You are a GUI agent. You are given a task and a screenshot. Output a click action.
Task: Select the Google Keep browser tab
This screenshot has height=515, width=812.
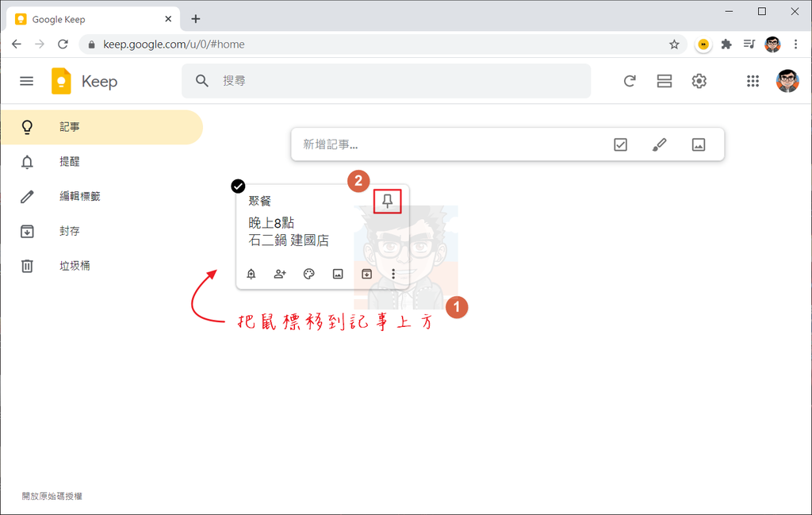pyautogui.click(x=94, y=19)
